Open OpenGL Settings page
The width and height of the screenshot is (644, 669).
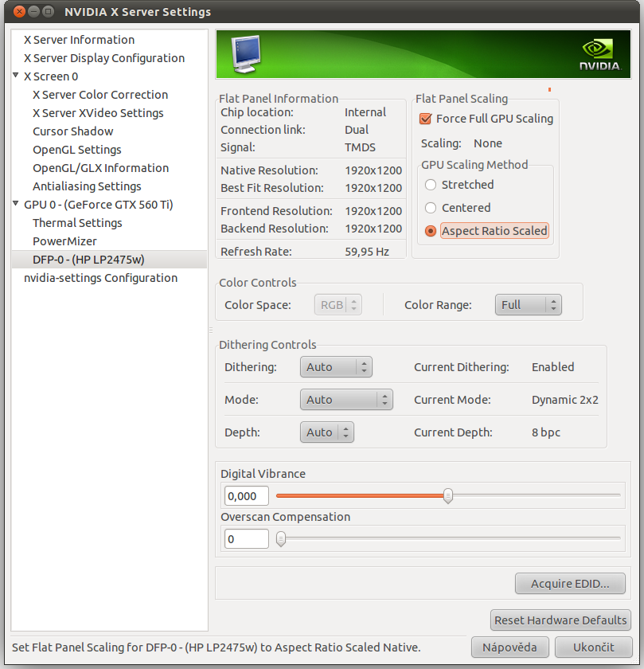pos(77,150)
